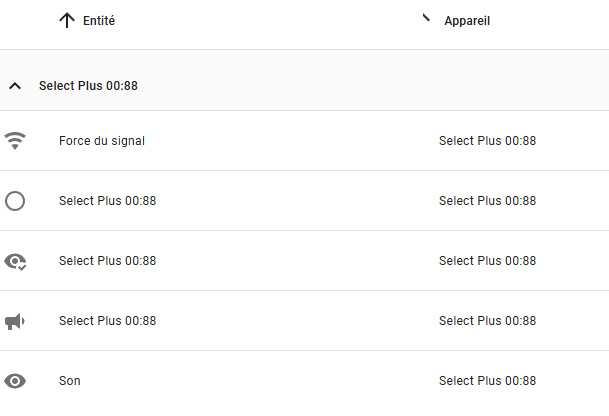
Task: Click the Appareil value in the Son row
Action: pyautogui.click(x=487, y=381)
